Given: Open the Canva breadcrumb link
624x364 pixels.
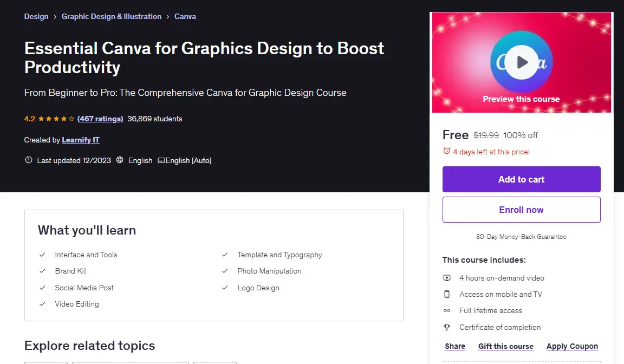Looking at the screenshot, I should [185, 16].
